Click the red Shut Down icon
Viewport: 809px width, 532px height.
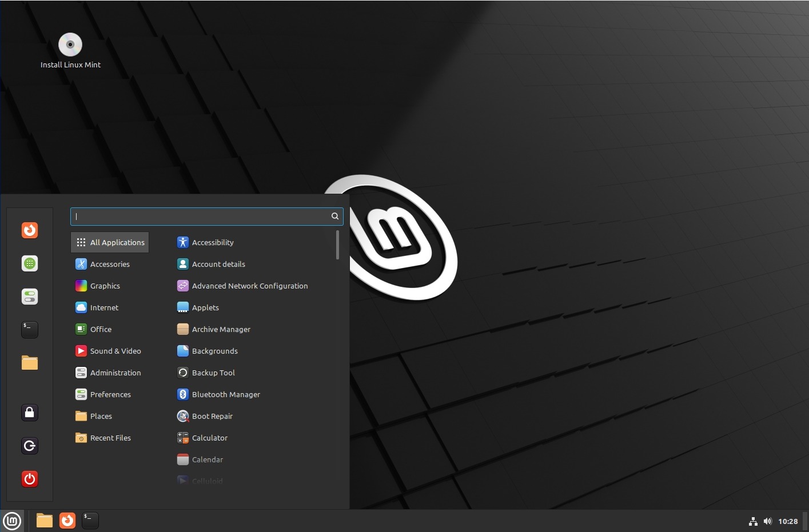[30, 479]
